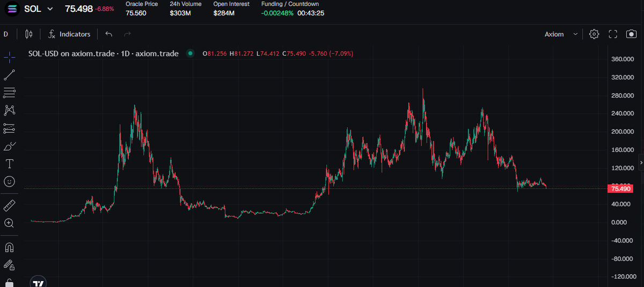Select the trend line drawing tool
Screen dimensions: 644x287
9,75
